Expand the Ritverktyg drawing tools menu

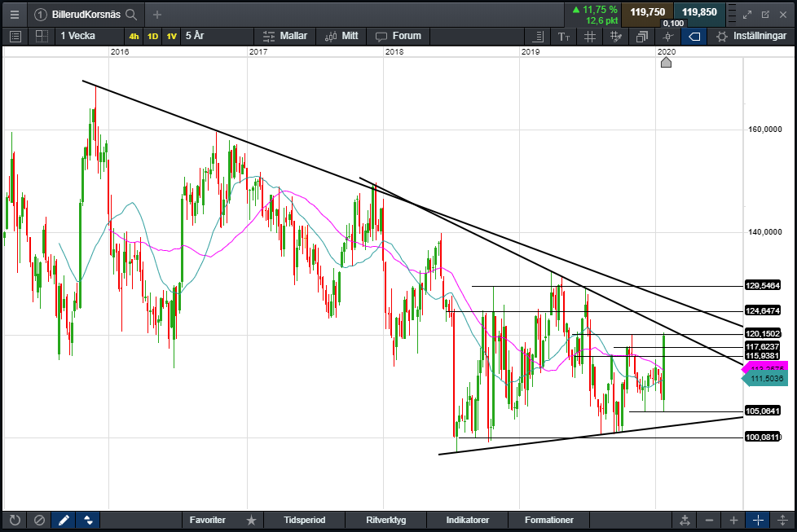tap(386, 520)
